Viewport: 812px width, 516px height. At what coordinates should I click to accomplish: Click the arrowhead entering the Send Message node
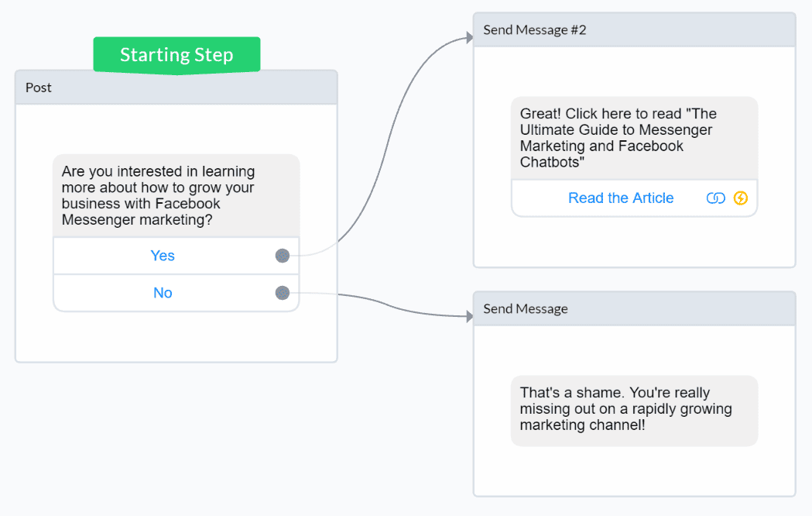point(468,316)
